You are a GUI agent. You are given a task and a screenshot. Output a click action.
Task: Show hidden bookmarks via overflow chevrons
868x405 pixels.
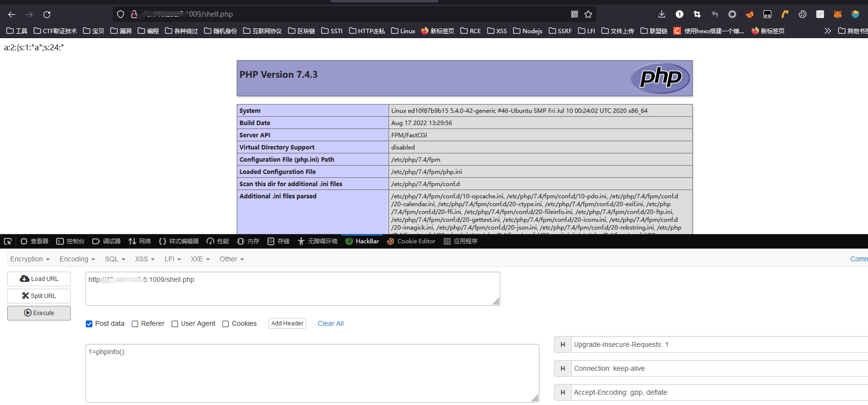pyautogui.click(x=827, y=31)
